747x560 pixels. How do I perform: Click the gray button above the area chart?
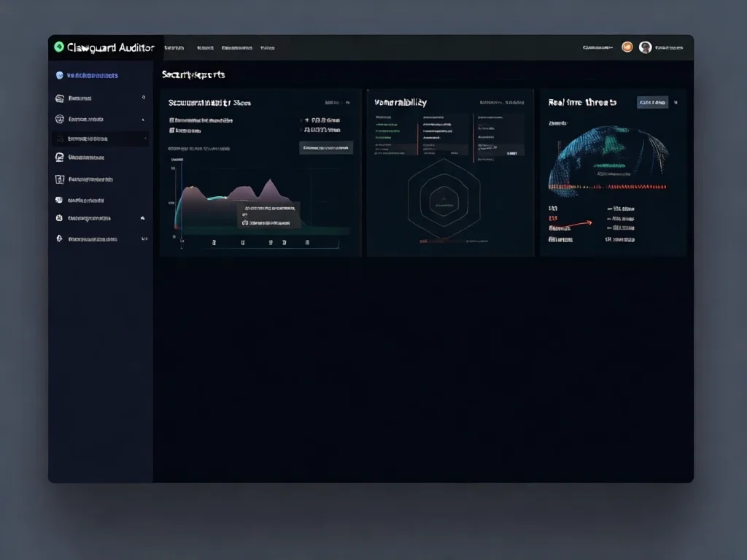326,147
